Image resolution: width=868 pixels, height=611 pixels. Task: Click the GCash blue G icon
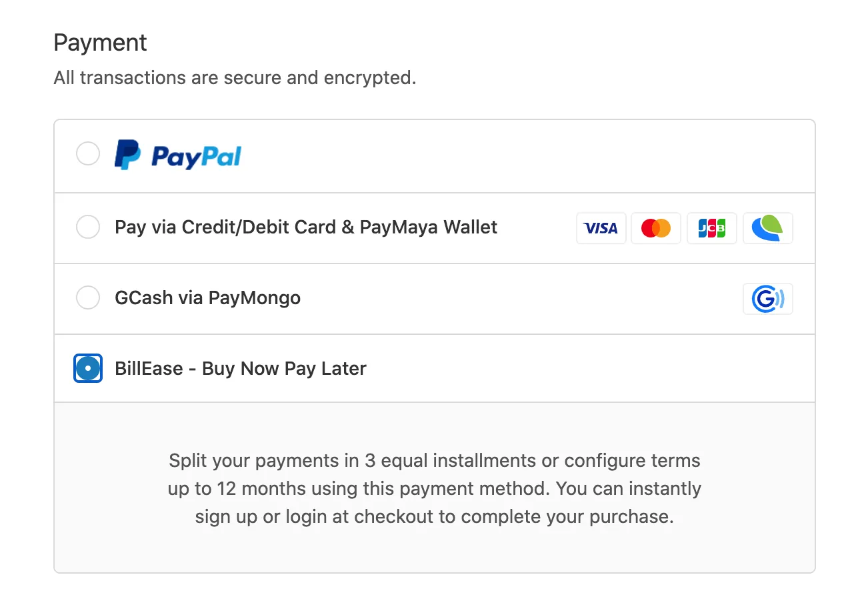tap(768, 299)
